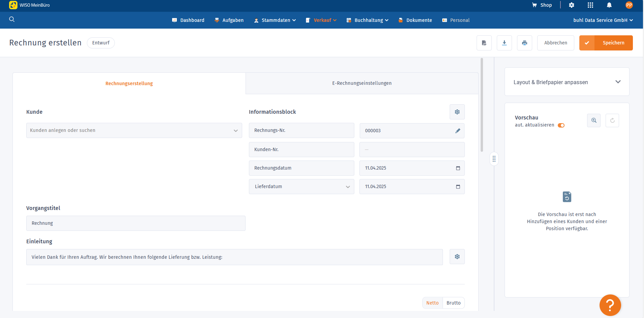Click Abbrechen button

click(556, 43)
